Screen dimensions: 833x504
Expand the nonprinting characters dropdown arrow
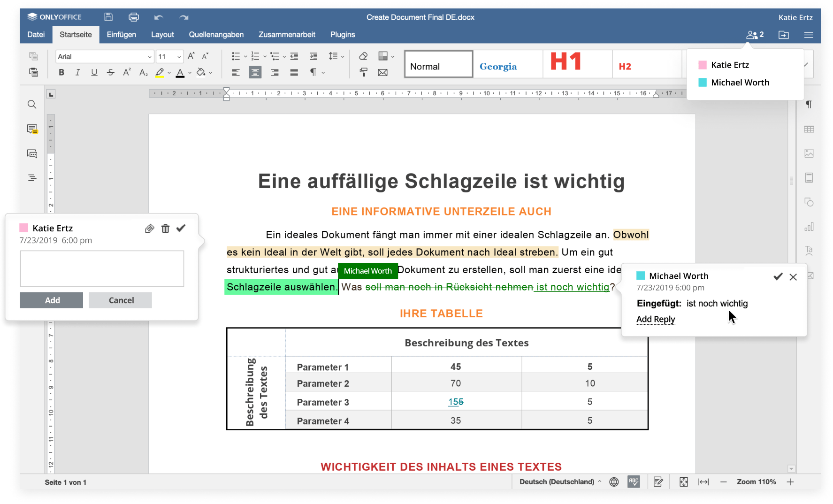pyautogui.click(x=323, y=73)
